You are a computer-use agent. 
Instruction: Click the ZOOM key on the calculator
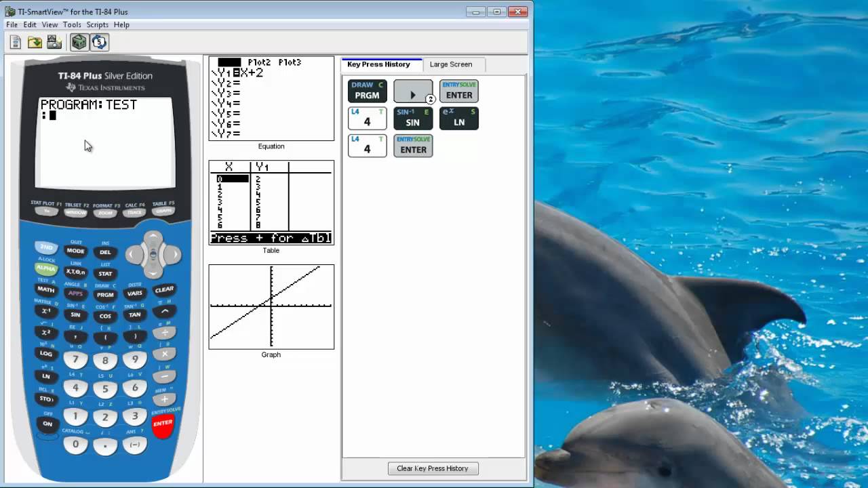(x=105, y=213)
